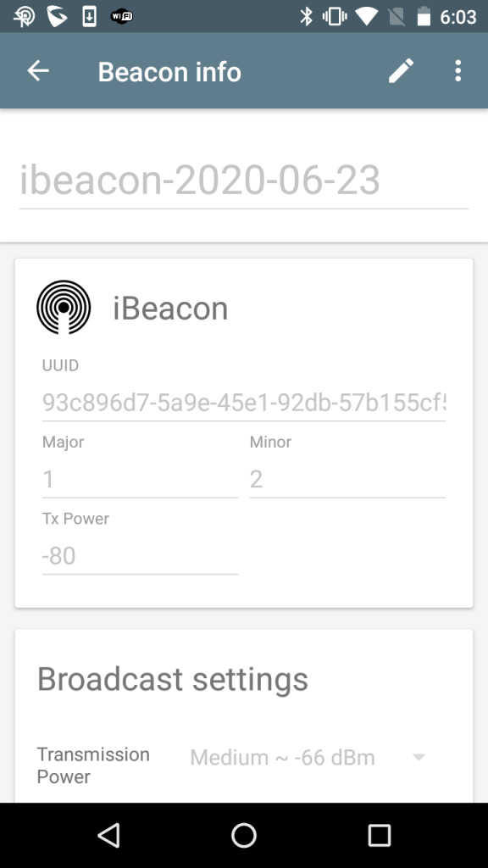Click the Minor field showing 2
This screenshot has height=868, width=488.
coord(347,479)
